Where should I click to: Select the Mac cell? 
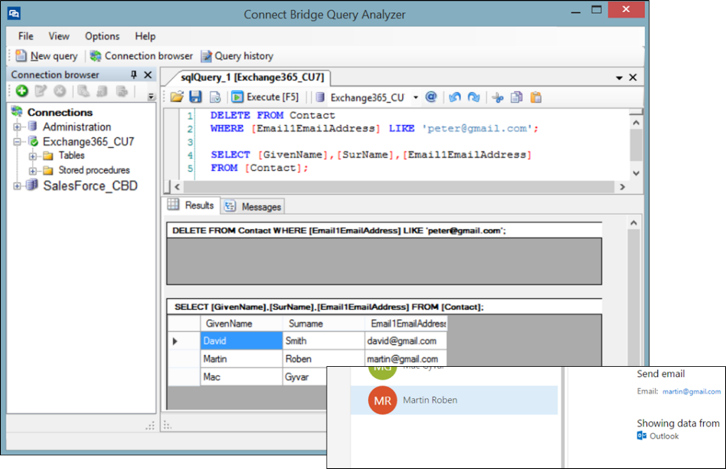(241, 377)
